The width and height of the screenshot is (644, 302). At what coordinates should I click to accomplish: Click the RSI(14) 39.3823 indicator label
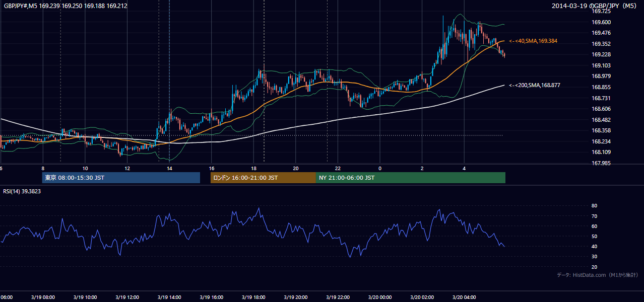click(x=22, y=192)
